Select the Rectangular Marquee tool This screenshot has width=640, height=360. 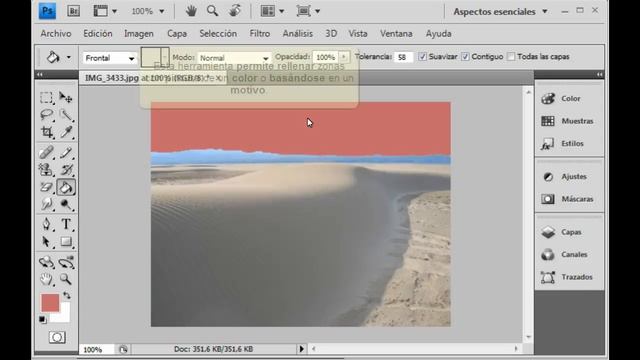[x=47, y=98]
